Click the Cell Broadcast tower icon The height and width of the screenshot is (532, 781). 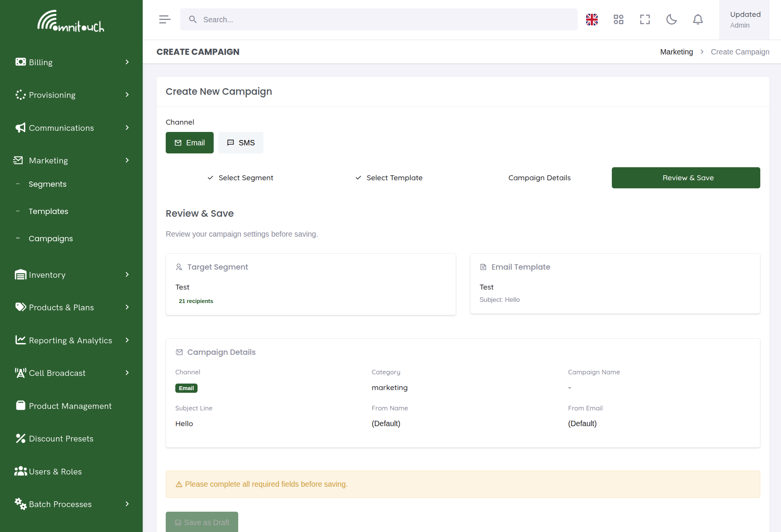click(20, 373)
